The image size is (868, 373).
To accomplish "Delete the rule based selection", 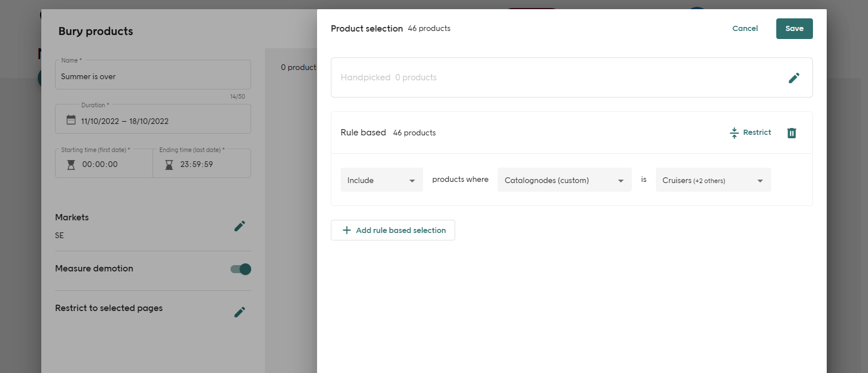I will (x=792, y=133).
